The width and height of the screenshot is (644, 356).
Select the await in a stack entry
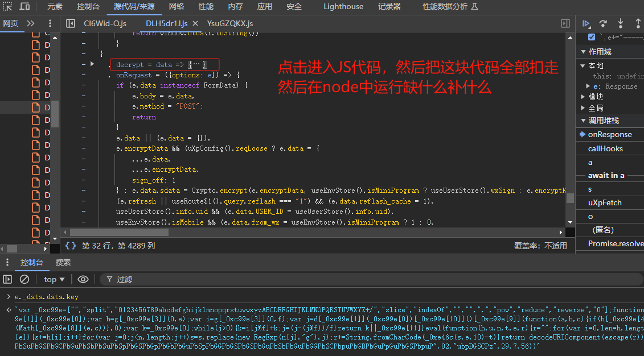(x=606, y=176)
